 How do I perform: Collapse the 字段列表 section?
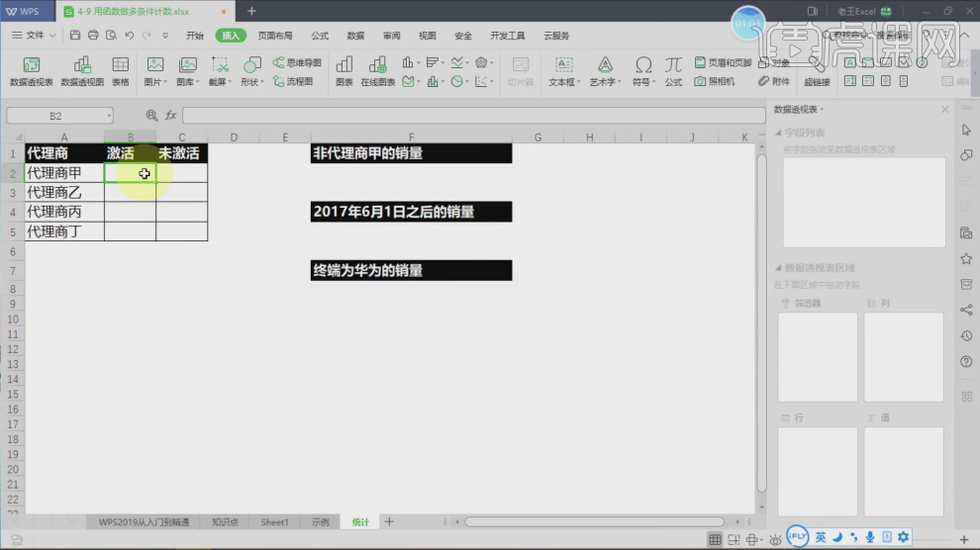pyautogui.click(x=778, y=133)
